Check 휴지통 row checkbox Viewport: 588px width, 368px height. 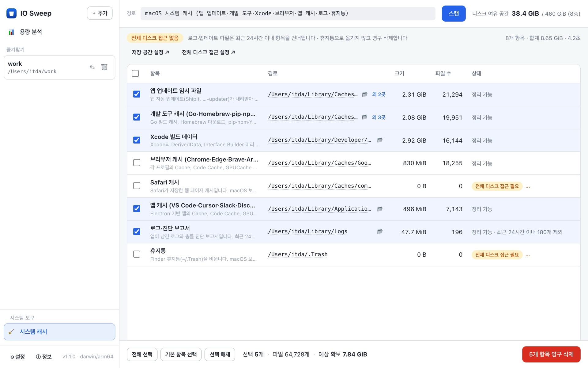pos(137,254)
